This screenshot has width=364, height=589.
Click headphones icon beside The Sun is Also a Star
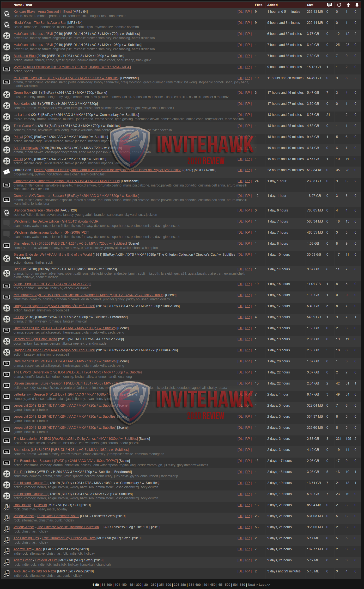(x=7, y=25)
